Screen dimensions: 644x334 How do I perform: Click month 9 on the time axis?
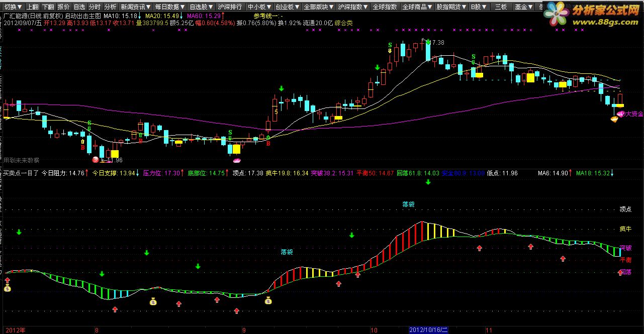point(244,330)
